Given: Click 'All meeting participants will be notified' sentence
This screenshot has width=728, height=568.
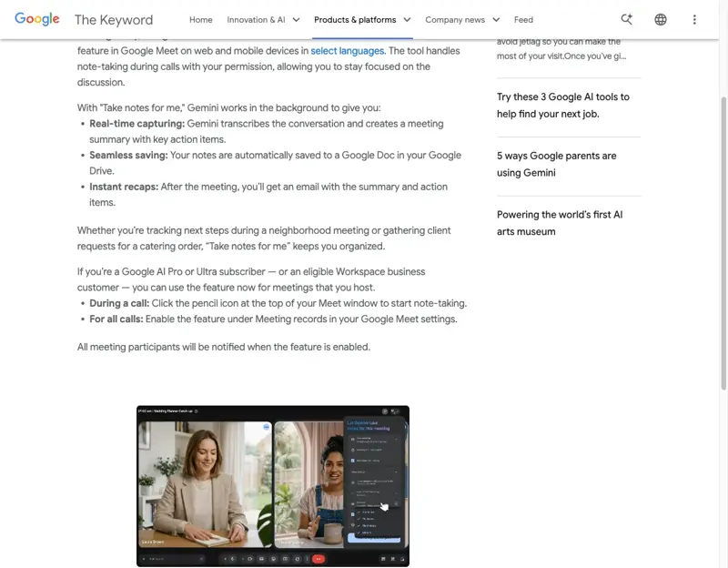Looking at the screenshot, I should coord(224,347).
